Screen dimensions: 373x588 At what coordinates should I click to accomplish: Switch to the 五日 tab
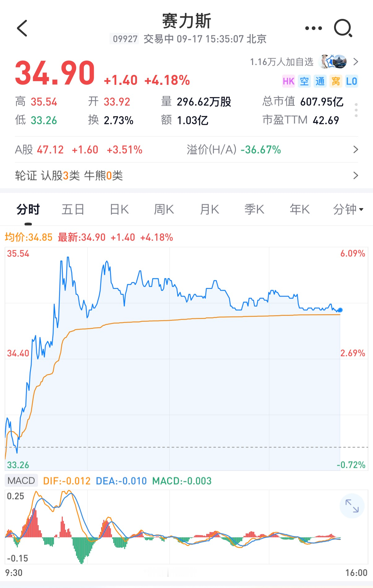[73, 210]
